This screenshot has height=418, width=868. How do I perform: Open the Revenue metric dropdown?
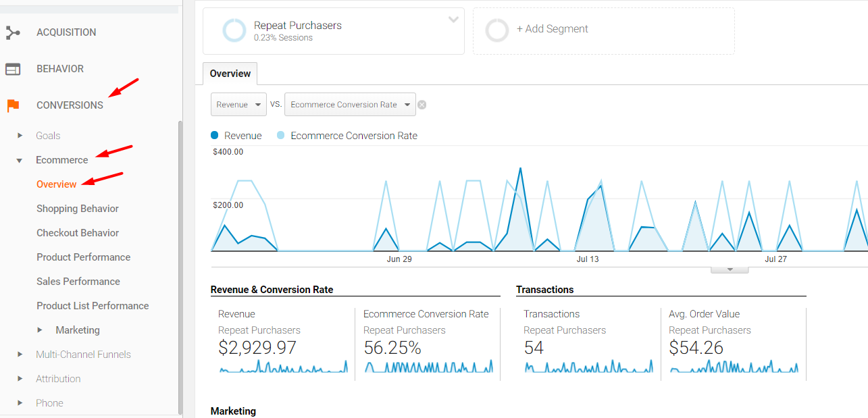coord(238,105)
